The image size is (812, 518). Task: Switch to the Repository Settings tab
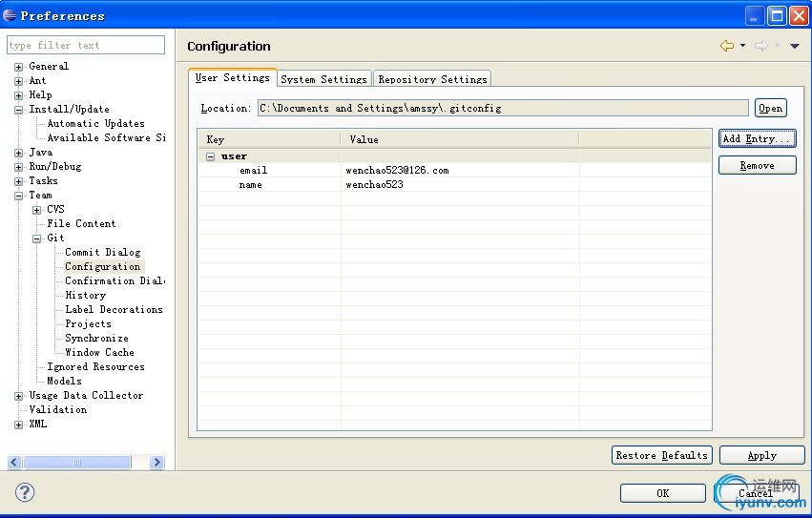coord(432,79)
